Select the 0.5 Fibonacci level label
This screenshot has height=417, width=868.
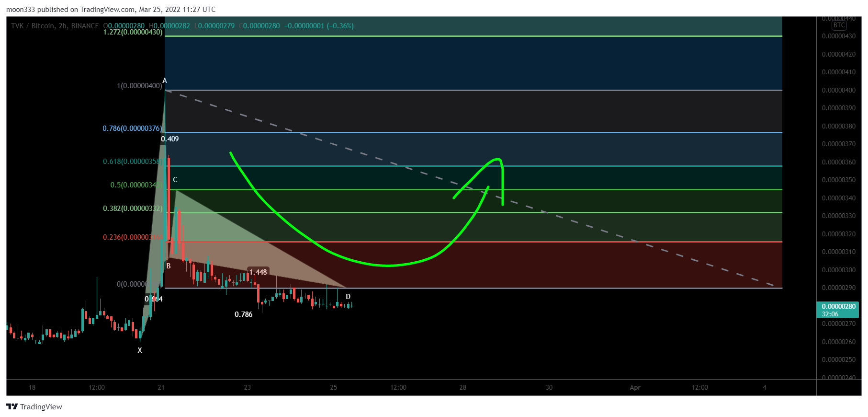tap(136, 185)
